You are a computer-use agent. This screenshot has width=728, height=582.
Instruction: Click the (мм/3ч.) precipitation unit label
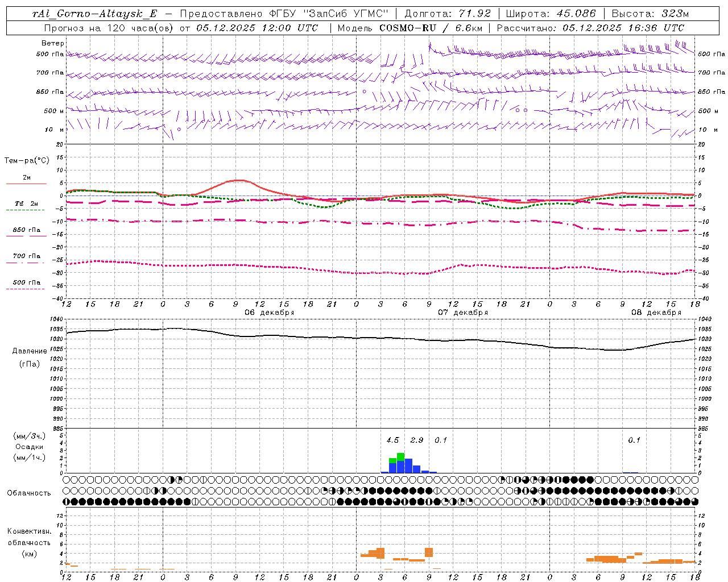[x=30, y=436]
